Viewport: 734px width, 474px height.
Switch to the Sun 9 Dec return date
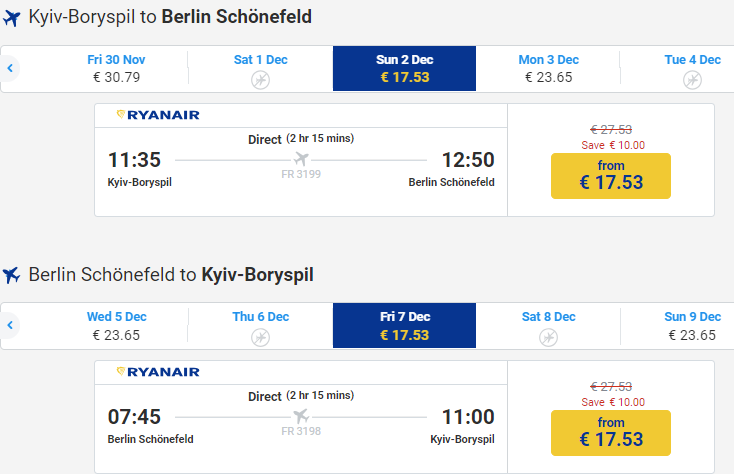click(690, 325)
